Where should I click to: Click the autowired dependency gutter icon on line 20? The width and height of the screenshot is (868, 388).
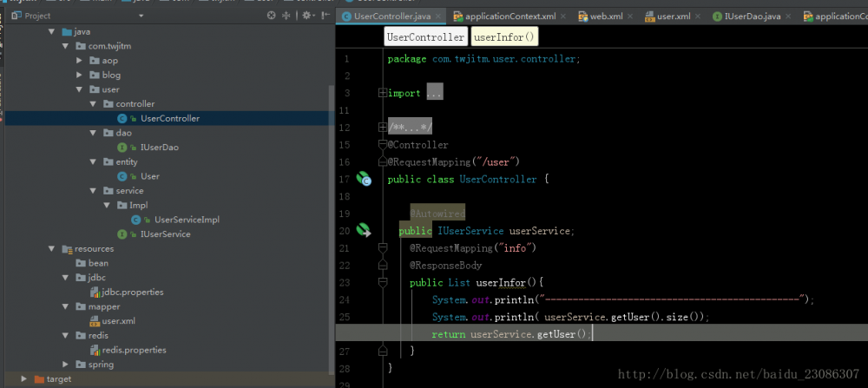[364, 230]
